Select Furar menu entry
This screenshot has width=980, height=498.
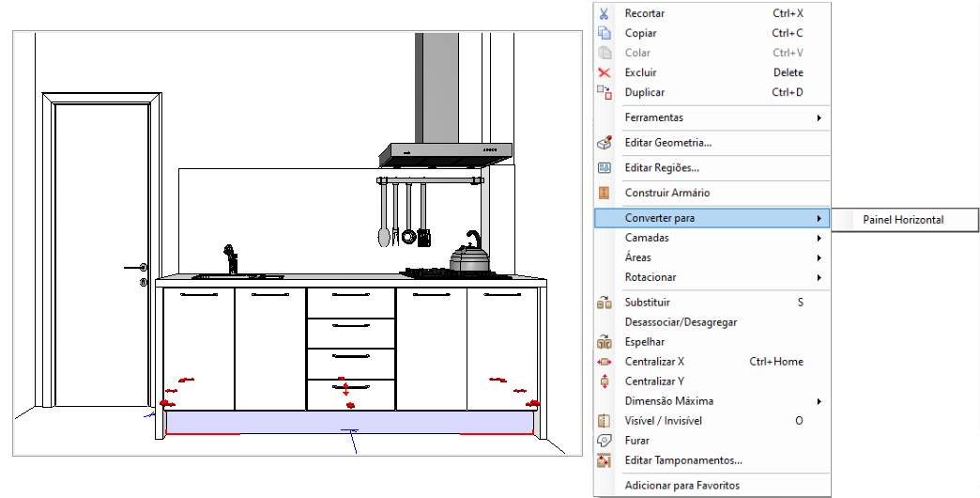712,441
